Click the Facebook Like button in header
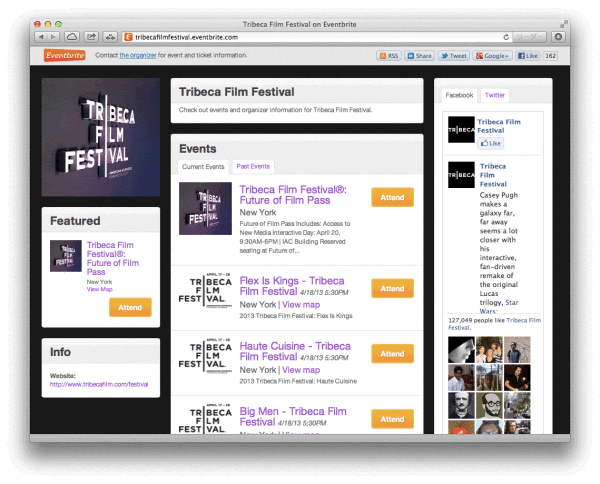The image size is (600, 484). (x=528, y=56)
